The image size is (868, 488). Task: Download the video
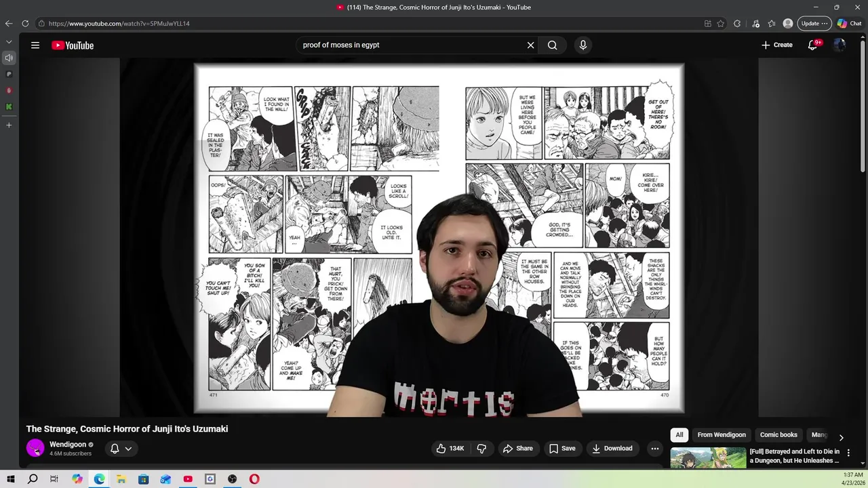coord(612,448)
